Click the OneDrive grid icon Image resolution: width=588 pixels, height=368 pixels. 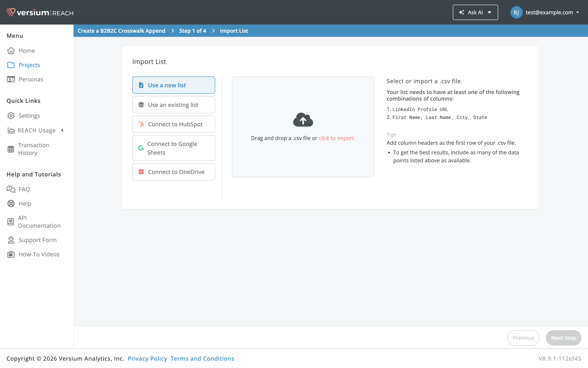(141, 172)
